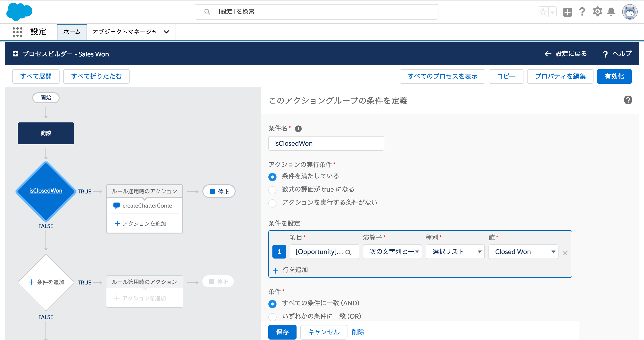Click the 保存 button
The width and height of the screenshot is (644, 340).
(x=282, y=332)
